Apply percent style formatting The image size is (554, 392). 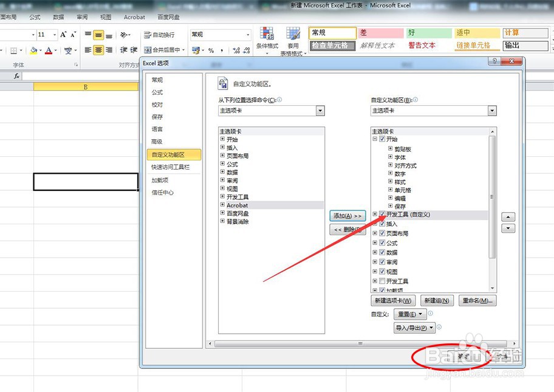211,50
